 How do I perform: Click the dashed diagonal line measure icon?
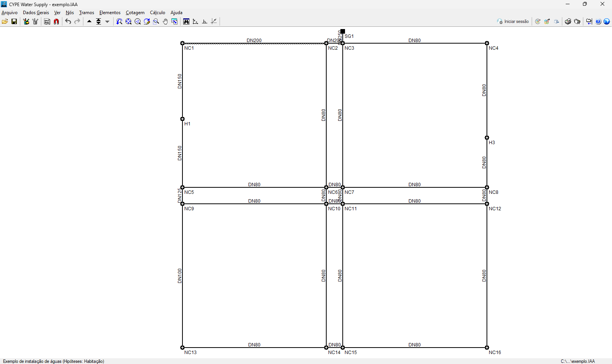[x=214, y=21]
